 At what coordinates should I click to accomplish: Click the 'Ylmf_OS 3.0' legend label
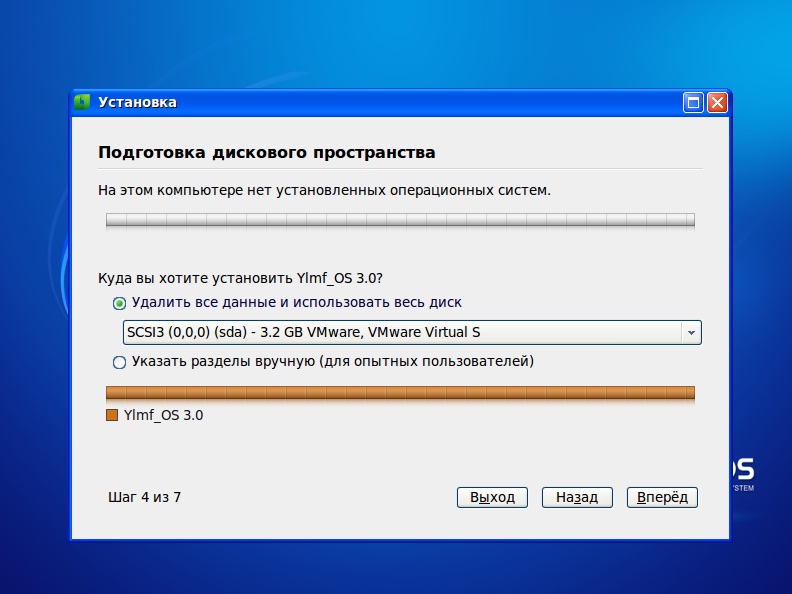click(163, 415)
